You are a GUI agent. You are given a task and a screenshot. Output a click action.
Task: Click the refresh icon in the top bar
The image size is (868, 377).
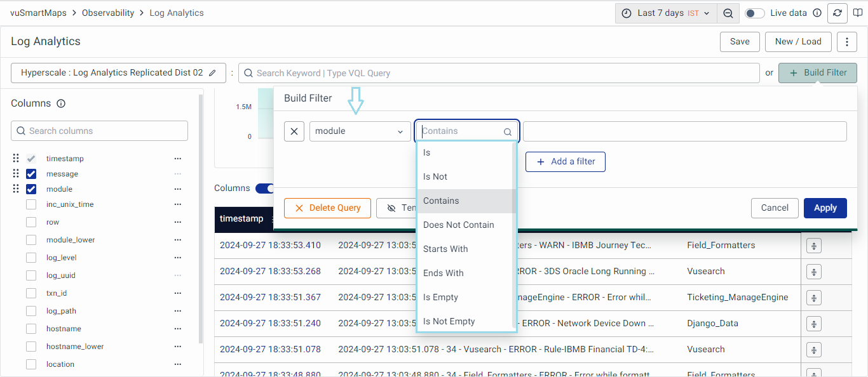coord(837,13)
